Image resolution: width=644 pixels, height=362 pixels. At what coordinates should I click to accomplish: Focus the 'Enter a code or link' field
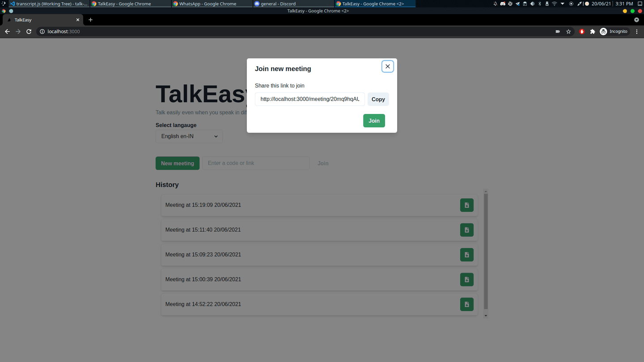[x=256, y=163]
